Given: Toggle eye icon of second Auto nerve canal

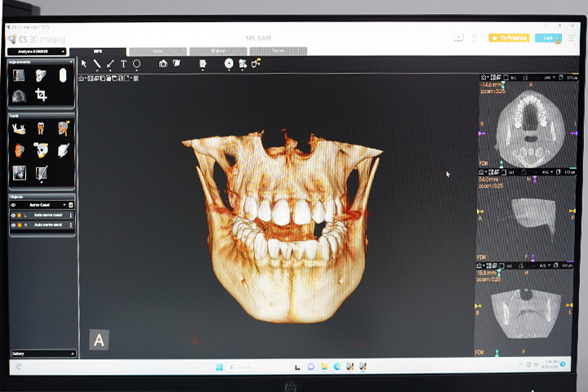Looking at the screenshot, I should [14, 225].
